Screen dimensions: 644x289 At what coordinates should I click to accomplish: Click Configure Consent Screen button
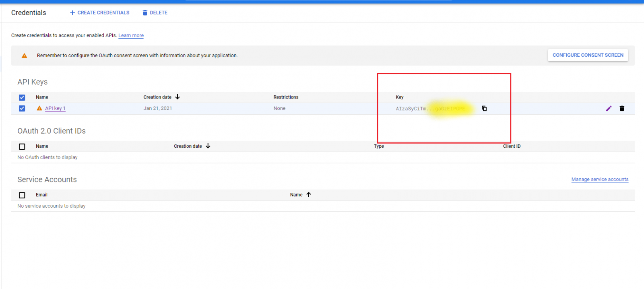click(x=588, y=55)
